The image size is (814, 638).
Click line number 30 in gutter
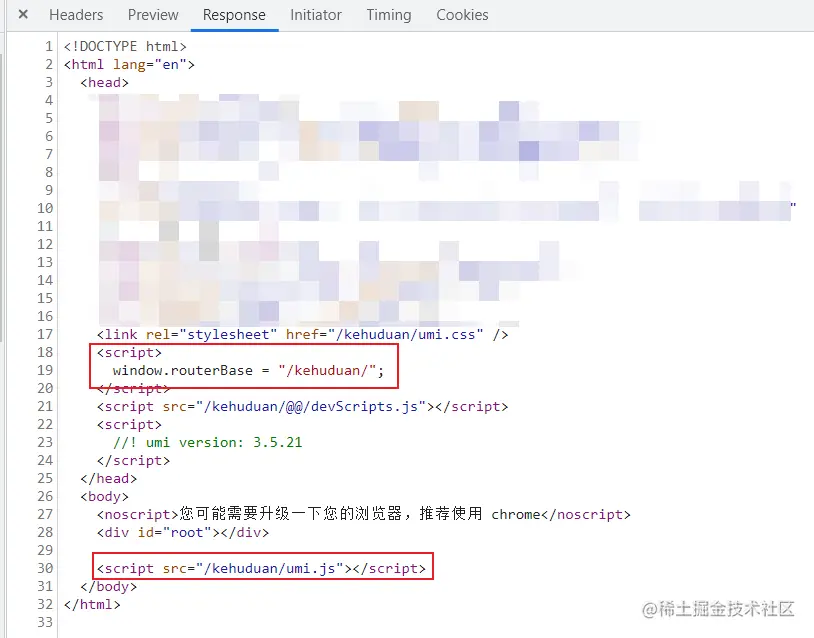[x=45, y=568]
